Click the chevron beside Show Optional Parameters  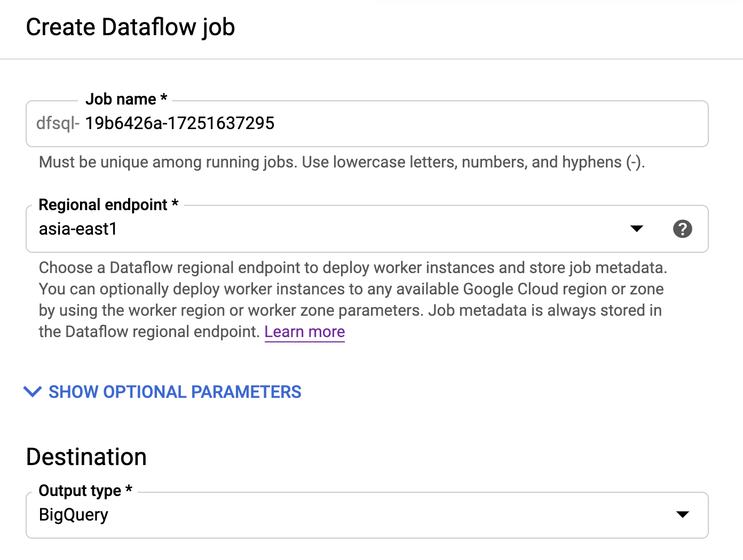33,392
